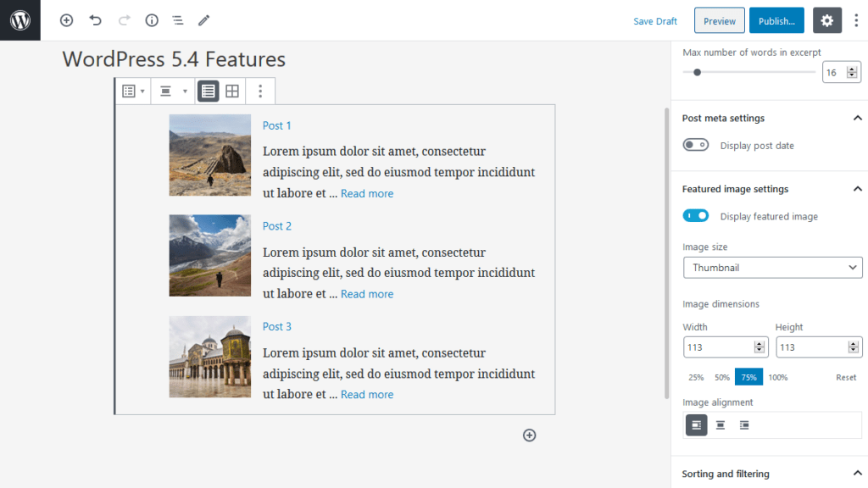Image resolution: width=868 pixels, height=488 pixels.
Task: Switch to list view layout
Action: pyautogui.click(x=209, y=91)
